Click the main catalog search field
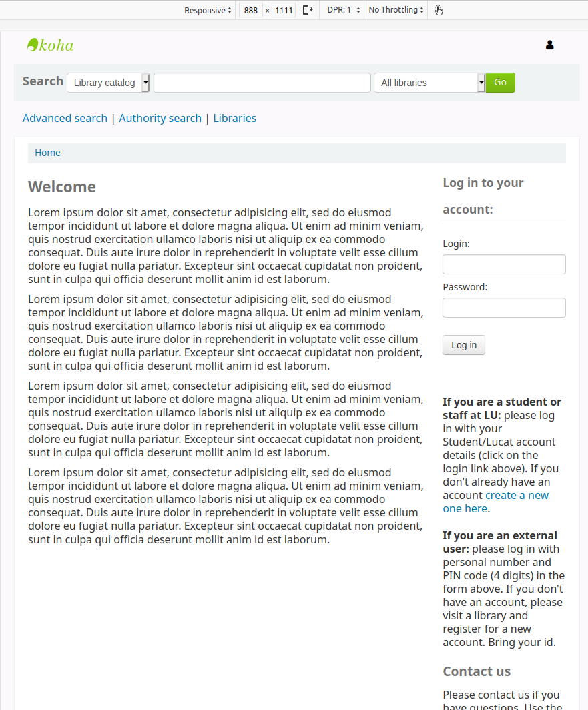Screen dimensions: 588x710 (x=262, y=83)
